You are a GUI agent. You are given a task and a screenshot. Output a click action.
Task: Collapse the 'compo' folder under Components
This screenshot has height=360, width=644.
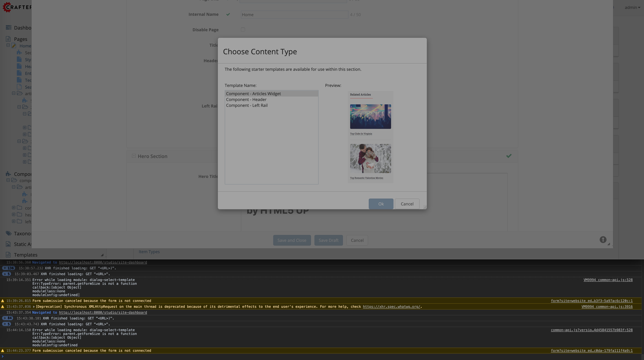coord(8,180)
